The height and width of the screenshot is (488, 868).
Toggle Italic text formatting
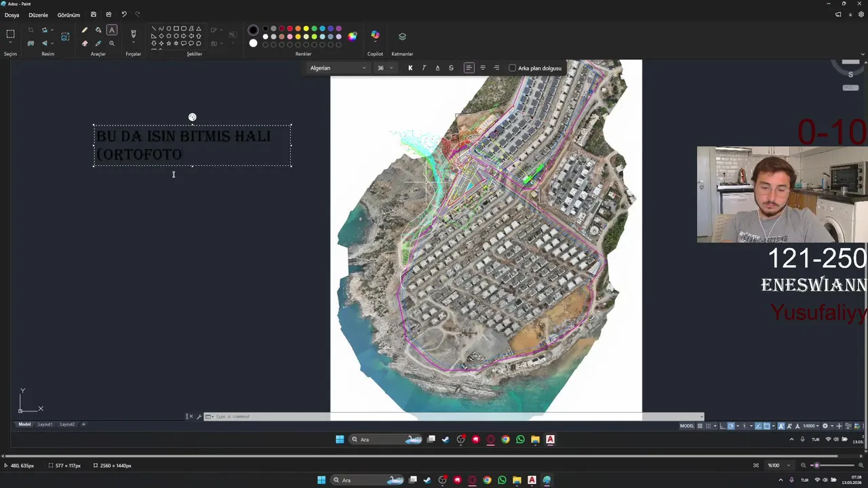pos(424,68)
